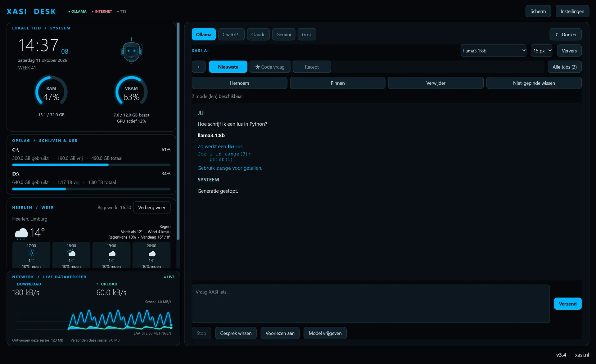Click the cloud icon for 19:00

[x=112, y=253]
